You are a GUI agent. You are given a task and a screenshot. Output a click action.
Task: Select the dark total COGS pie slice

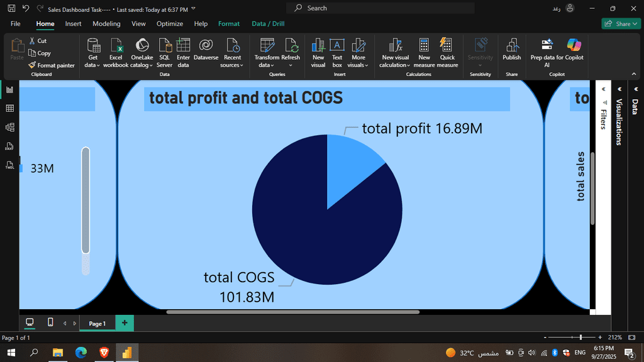click(x=312, y=230)
